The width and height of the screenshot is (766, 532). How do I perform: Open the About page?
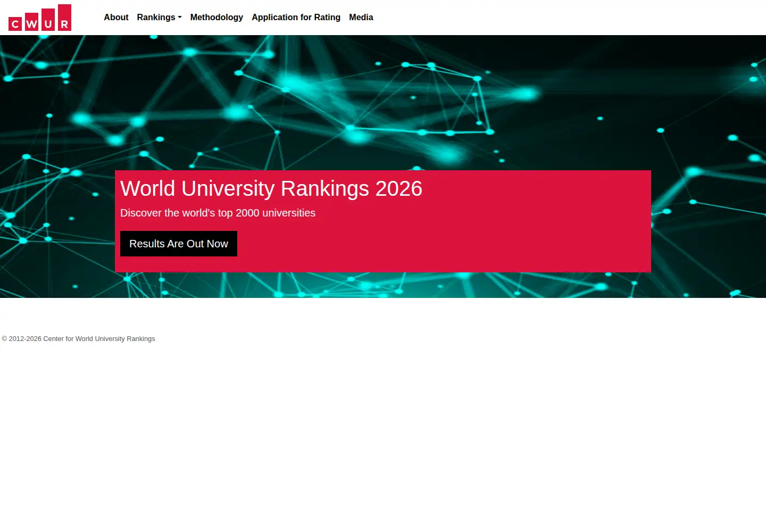click(x=116, y=17)
